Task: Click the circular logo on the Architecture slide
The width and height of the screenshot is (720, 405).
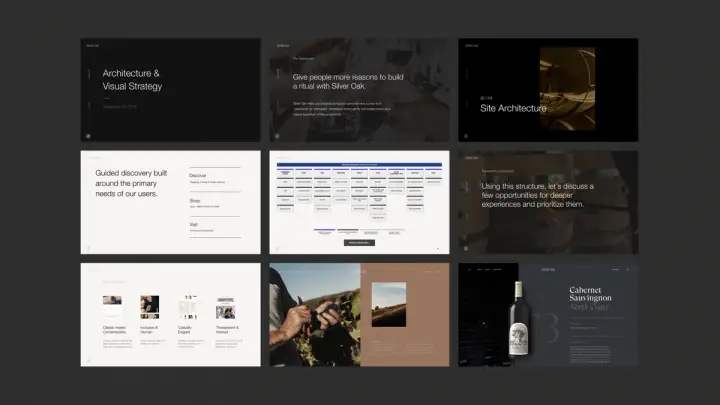Action: pos(88,136)
